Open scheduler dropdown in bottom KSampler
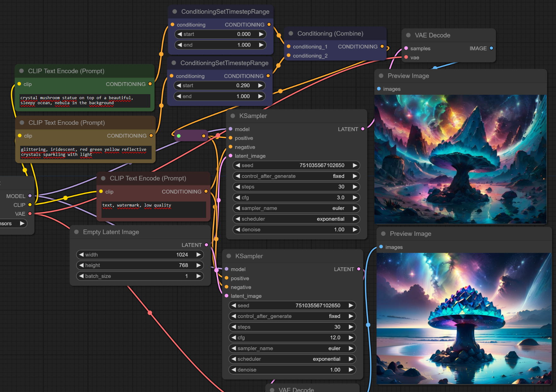Image resolution: width=556 pixels, height=392 pixels. pyautogui.click(x=292, y=359)
